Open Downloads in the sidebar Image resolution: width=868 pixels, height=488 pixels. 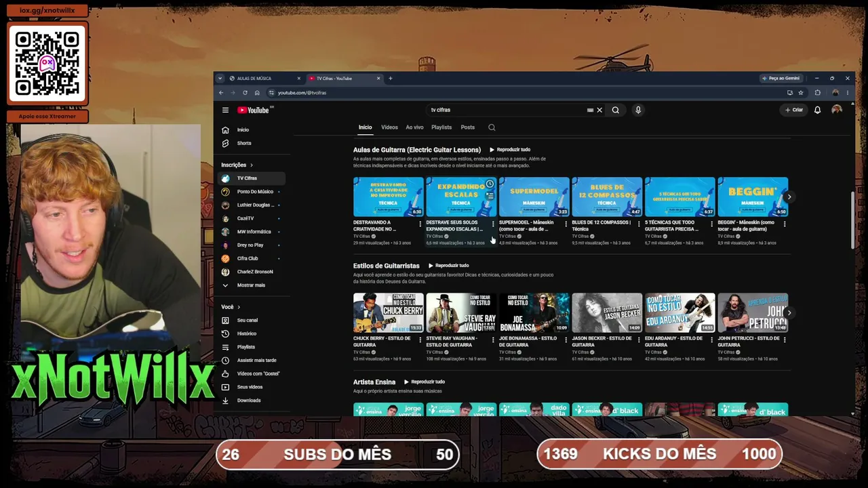pos(250,401)
